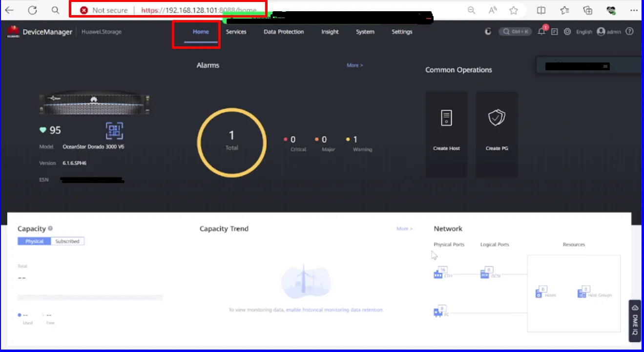Image resolution: width=644 pixels, height=352 pixels.
Task: Select the Subscribed capacity toggle
Action: click(67, 241)
